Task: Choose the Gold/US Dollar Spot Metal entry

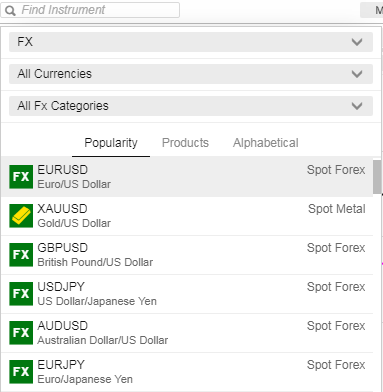Action: 187,216
